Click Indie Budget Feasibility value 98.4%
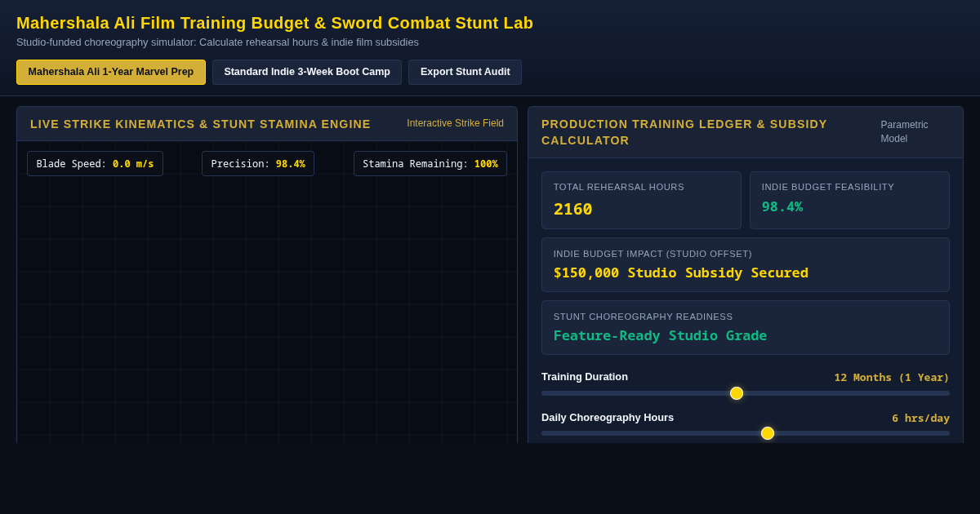The image size is (980, 514). click(x=782, y=207)
